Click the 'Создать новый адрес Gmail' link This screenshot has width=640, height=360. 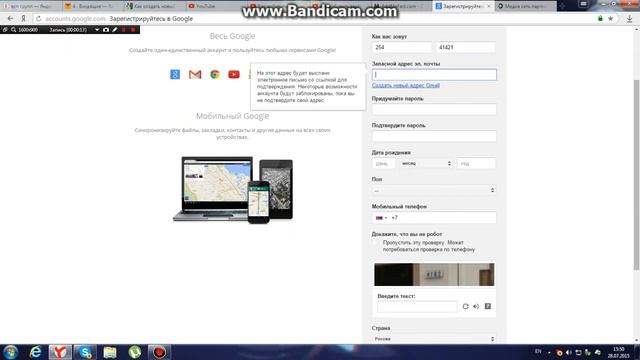coord(406,85)
